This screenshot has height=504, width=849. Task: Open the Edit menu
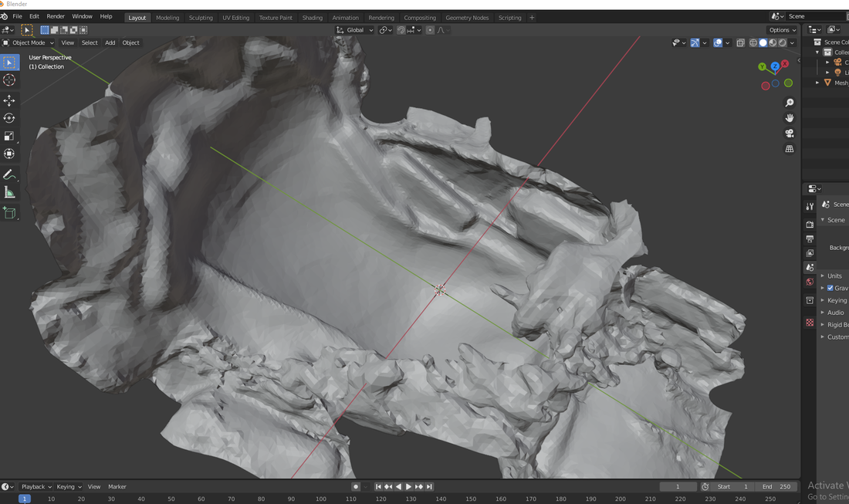pos(34,16)
